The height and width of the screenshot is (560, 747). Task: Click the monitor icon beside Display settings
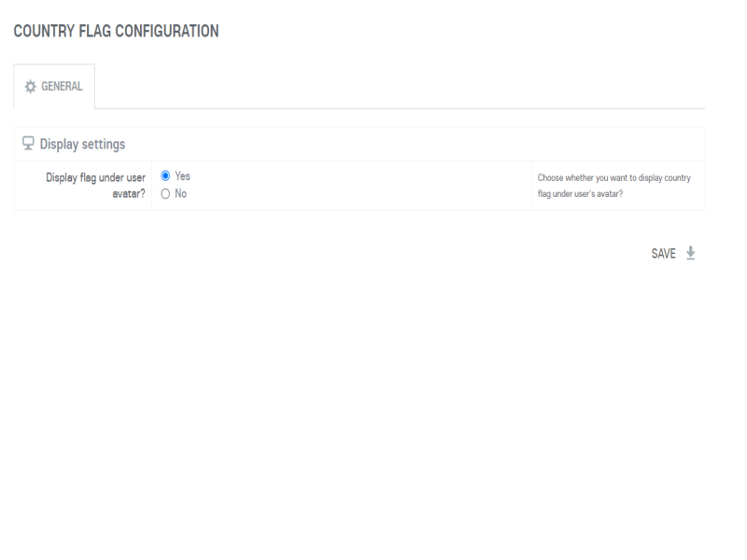coord(29,144)
